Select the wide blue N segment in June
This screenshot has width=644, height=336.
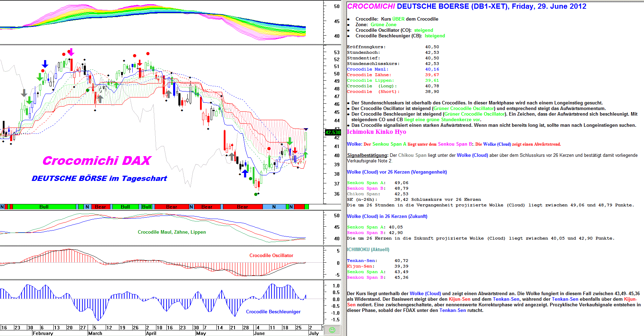click(274, 207)
